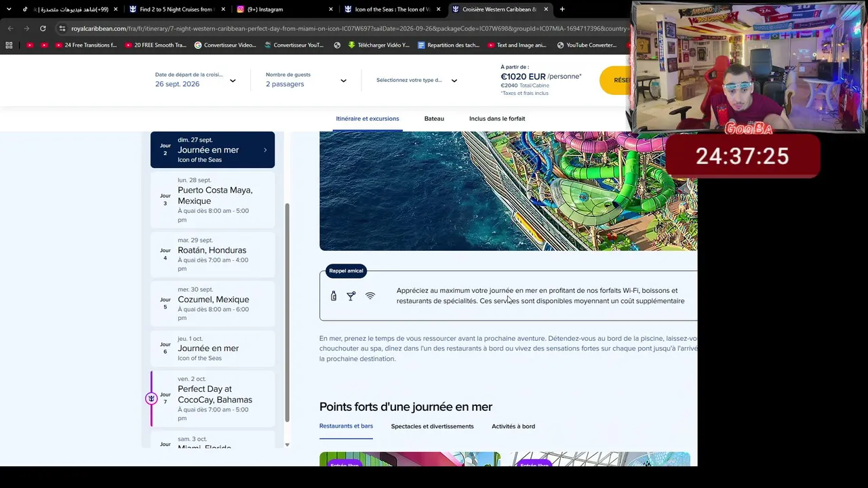The image size is (868, 488).
Task: Open the 24 Free Transitions bookmark
Action: tap(85, 45)
